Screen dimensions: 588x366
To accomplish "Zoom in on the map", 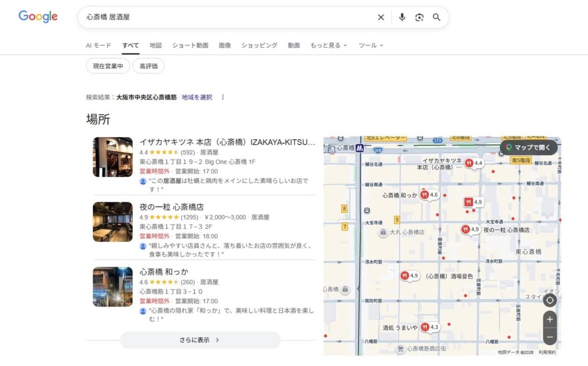I will 550,320.
